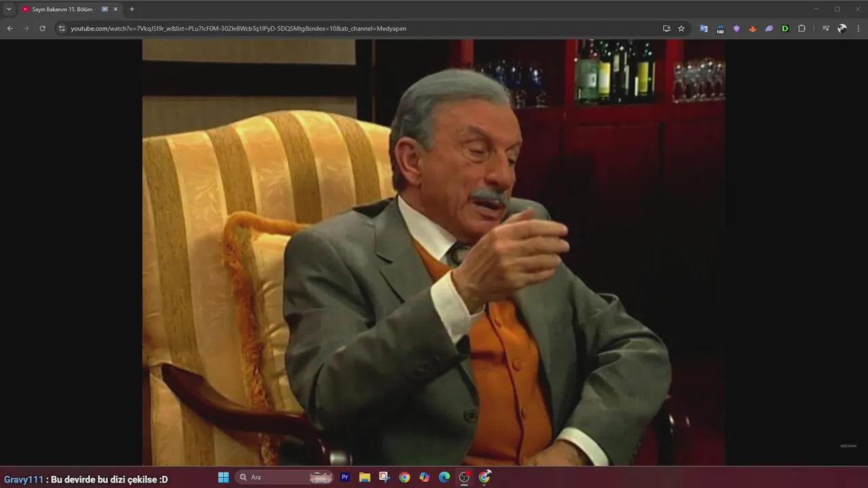Open the extension with the 100 badge
The image size is (868, 488).
(720, 28)
